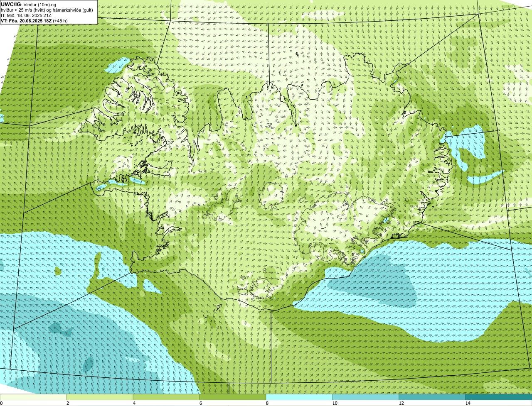This screenshot has height=406, width=532.
Task: Click the 'IT: Mið. 18. 06. 2025 21Z' line
Action: 26,15
